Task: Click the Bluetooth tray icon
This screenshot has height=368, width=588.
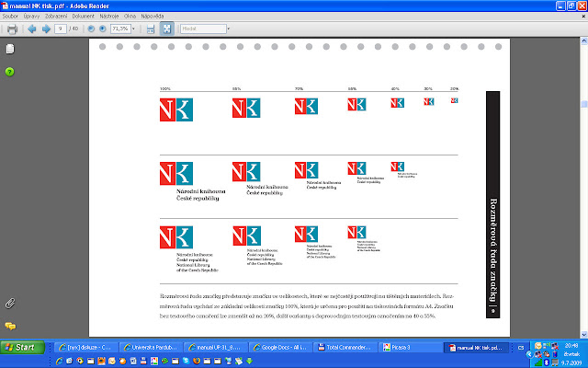Action: (x=547, y=362)
